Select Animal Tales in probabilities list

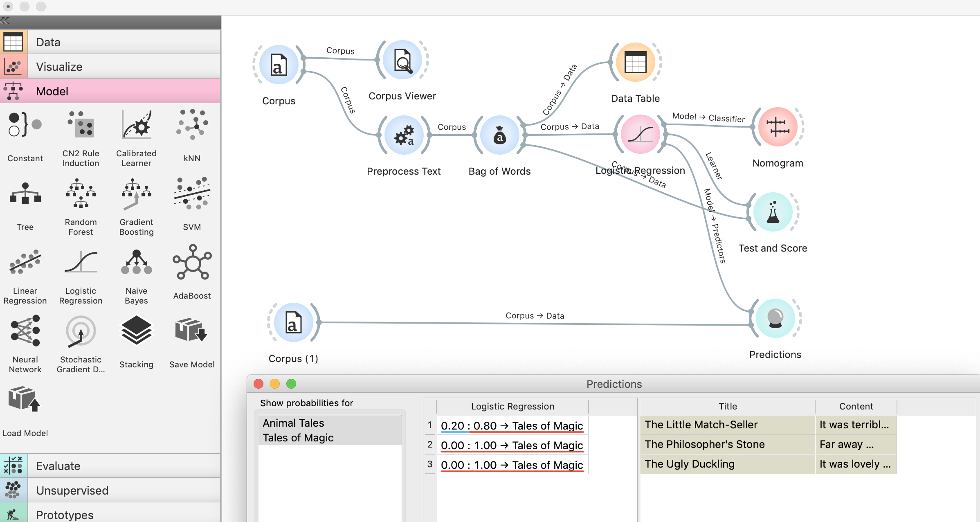tap(294, 423)
